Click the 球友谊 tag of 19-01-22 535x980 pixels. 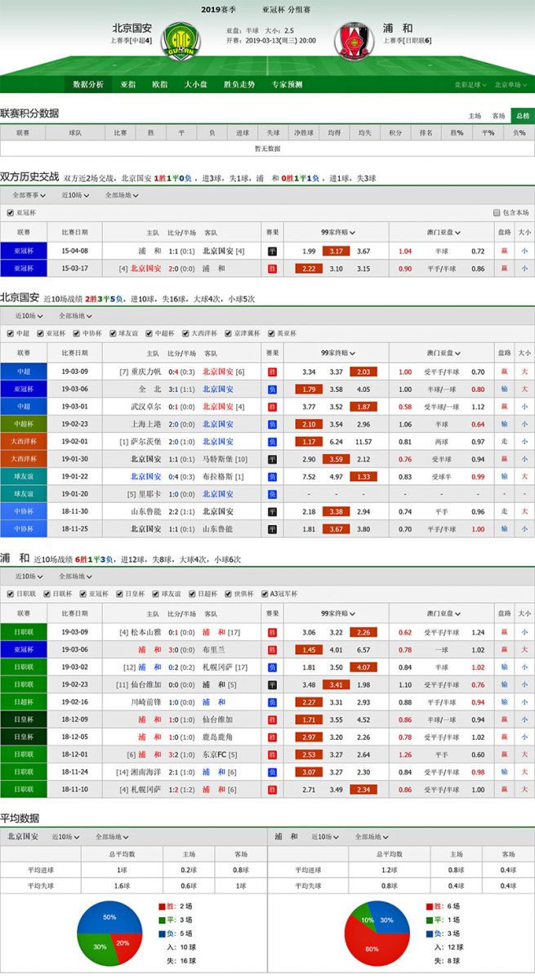tap(24, 476)
